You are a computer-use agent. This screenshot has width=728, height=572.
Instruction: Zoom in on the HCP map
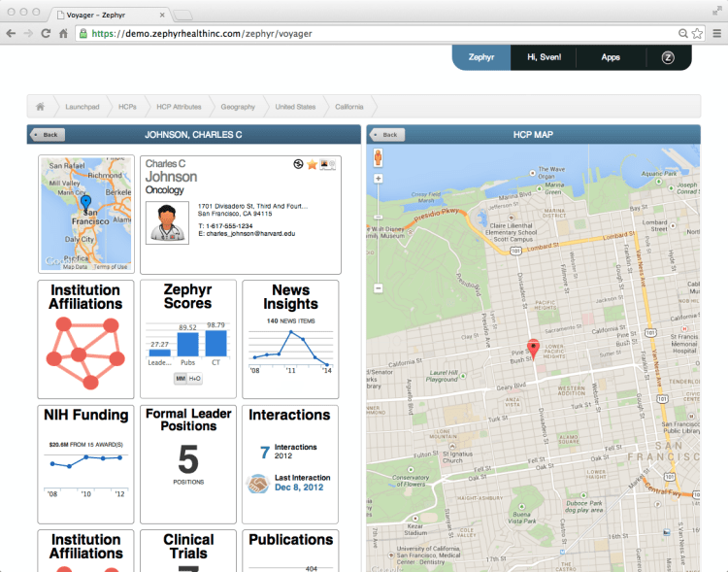coord(379,179)
